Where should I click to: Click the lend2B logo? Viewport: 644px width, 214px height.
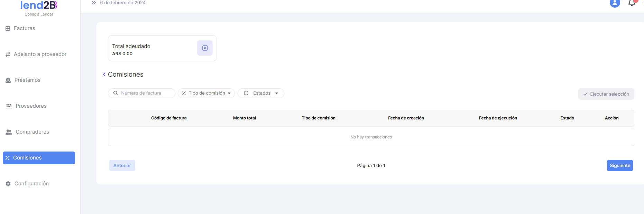point(38,6)
